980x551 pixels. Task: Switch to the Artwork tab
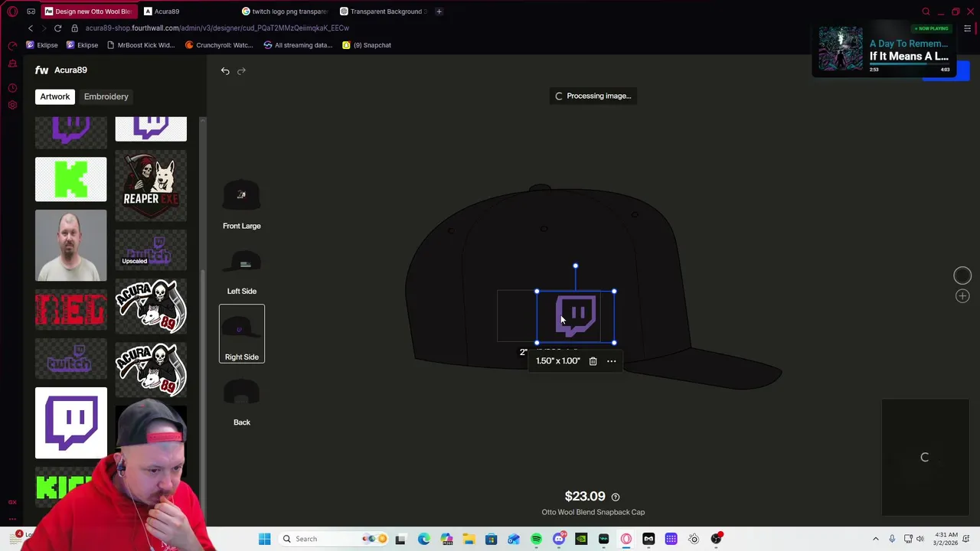[x=55, y=96]
